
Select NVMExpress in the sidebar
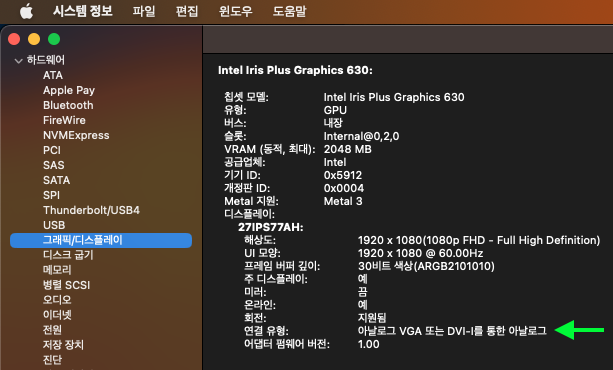click(76, 135)
